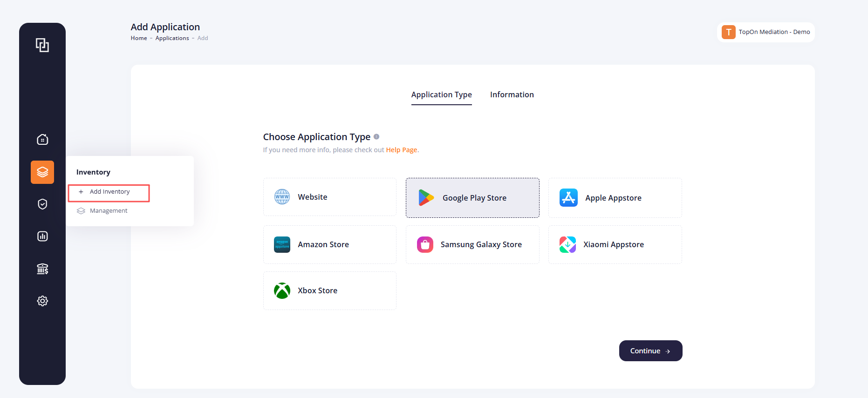Open the Help Page link
This screenshot has height=398, width=868.
click(x=402, y=150)
